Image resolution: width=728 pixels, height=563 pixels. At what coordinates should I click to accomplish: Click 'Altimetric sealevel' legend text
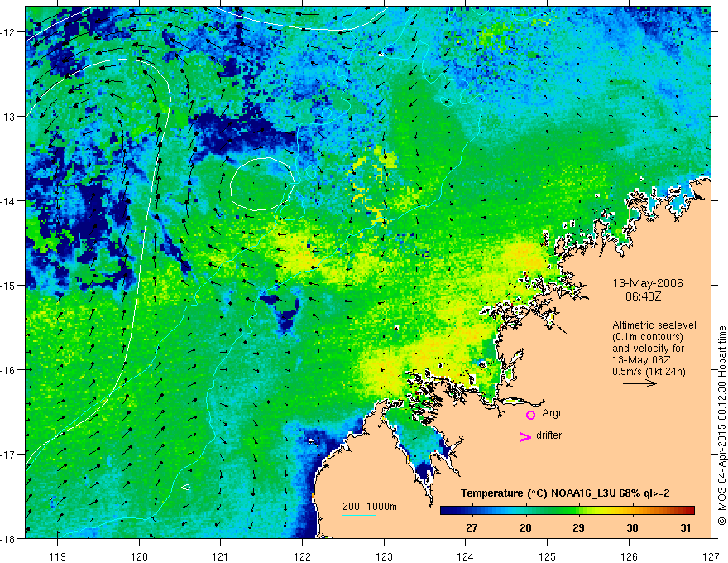tap(654, 325)
